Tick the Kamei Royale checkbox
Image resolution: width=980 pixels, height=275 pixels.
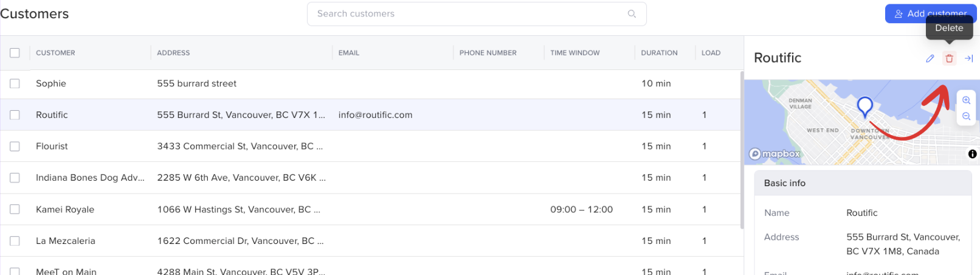(15, 209)
